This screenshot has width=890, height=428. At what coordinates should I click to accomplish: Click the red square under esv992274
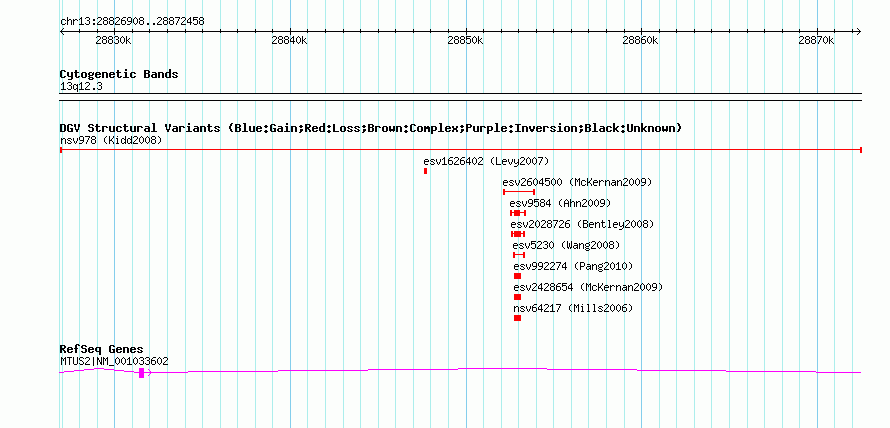click(518, 276)
